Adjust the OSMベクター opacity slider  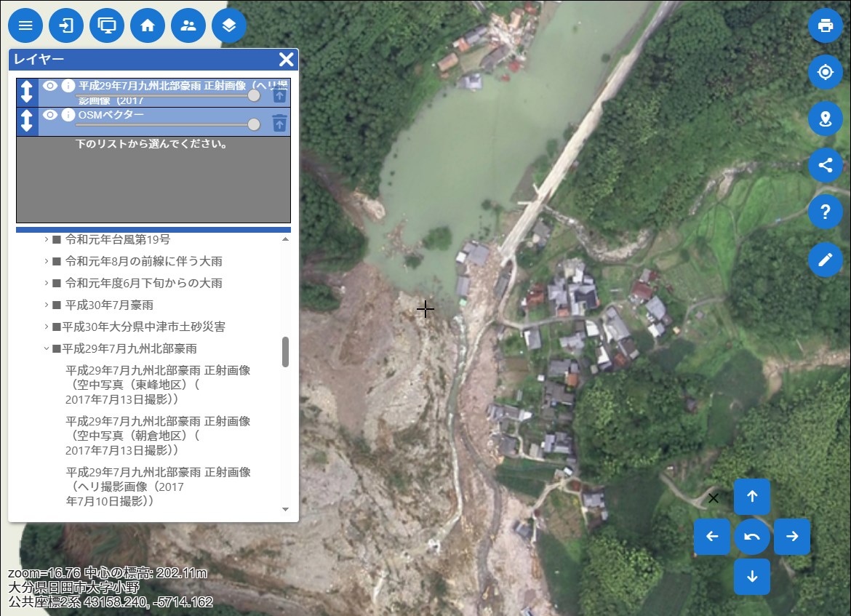[x=253, y=125]
